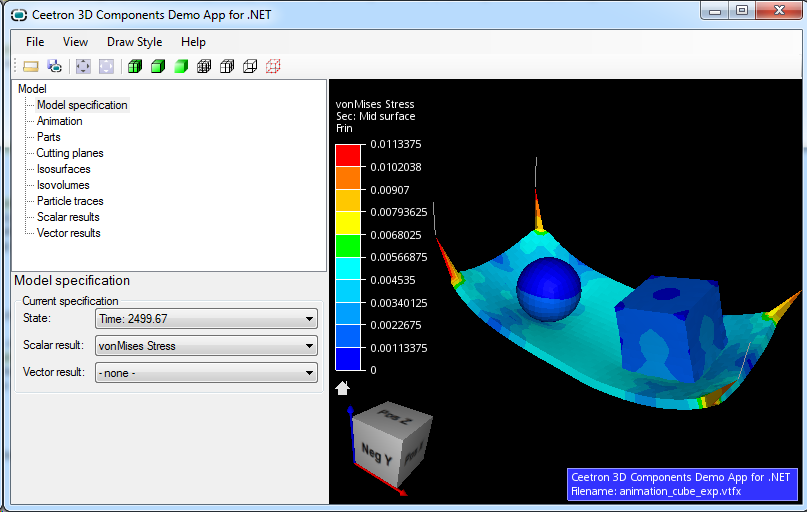Select red dotted wireframe cube draw style

273,67
